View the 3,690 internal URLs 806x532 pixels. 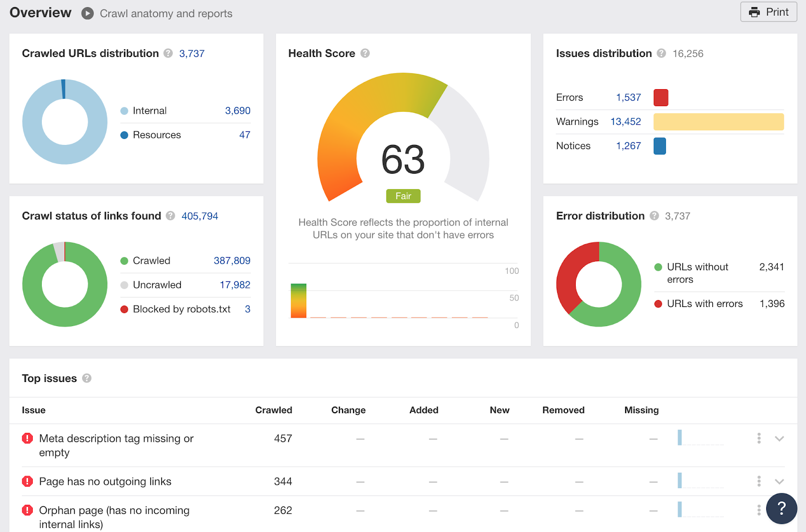click(x=238, y=111)
